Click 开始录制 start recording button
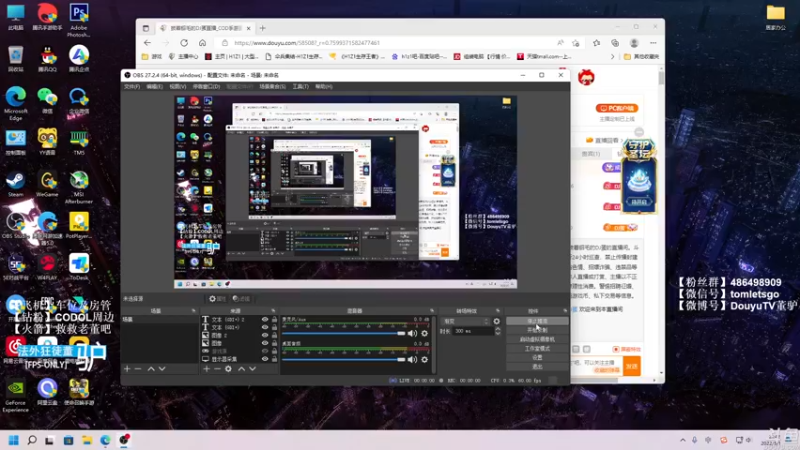 tap(537, 330)
